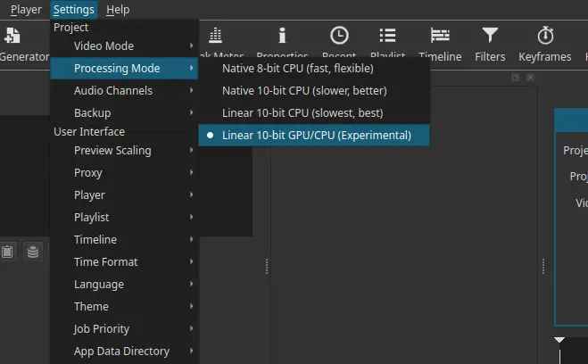Open the Help menu

(117, 10)
